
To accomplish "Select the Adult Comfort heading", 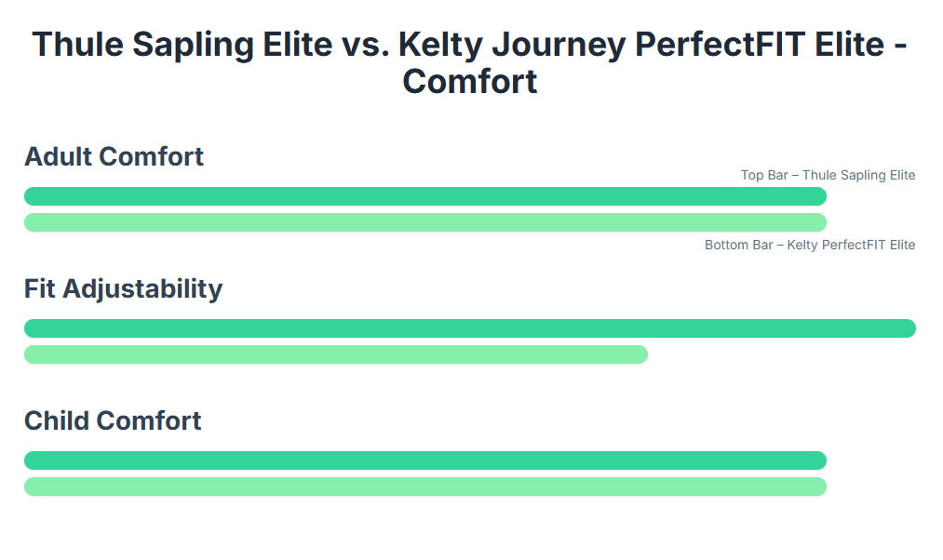I will 114,157.
